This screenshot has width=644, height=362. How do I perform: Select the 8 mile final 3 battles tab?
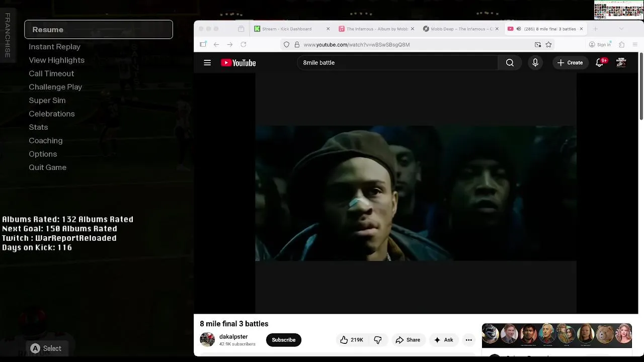(546, 29)
